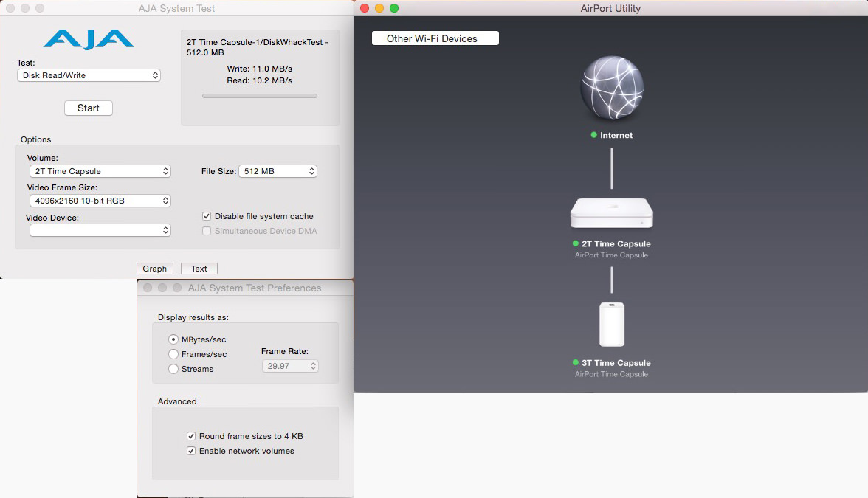Click the test progress bar

click(x=260, y=96)
